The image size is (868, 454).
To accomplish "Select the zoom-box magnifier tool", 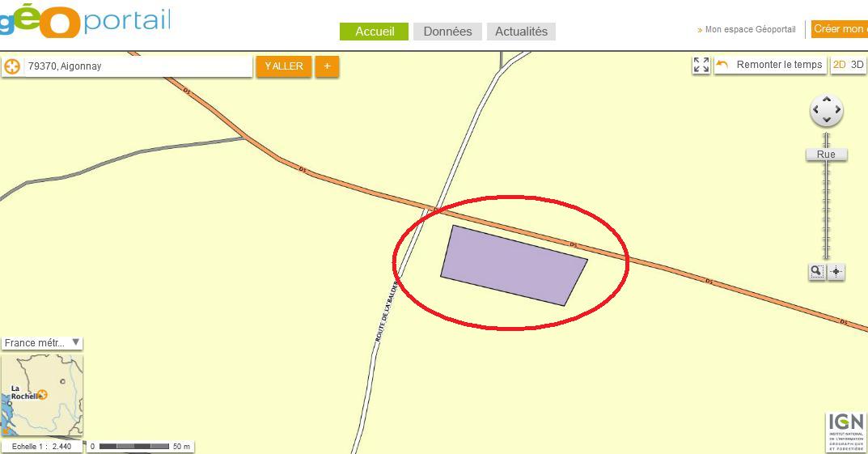I will click(x=816, y=271).
